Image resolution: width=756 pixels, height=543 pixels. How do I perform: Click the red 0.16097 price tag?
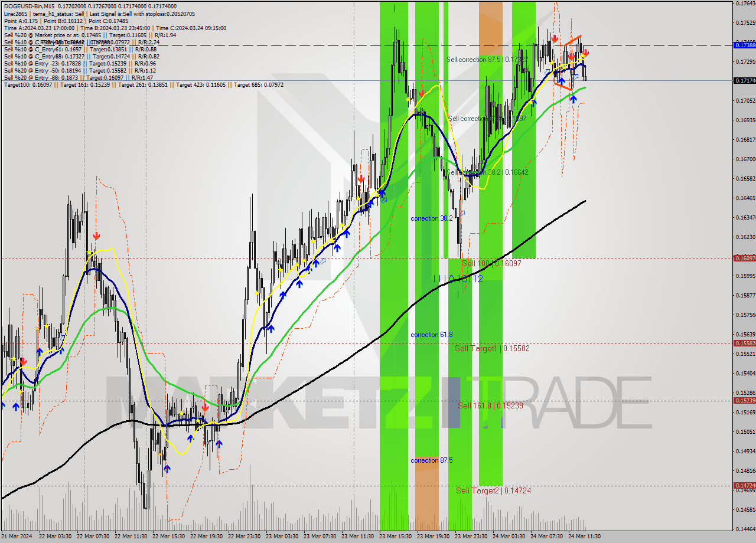tap(744, 258)
